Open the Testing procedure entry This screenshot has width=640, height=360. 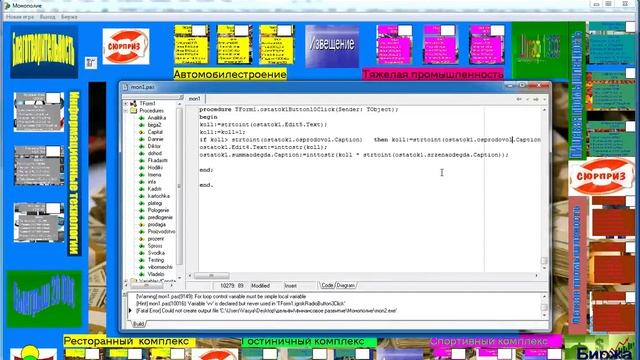[x=156, y=260]
